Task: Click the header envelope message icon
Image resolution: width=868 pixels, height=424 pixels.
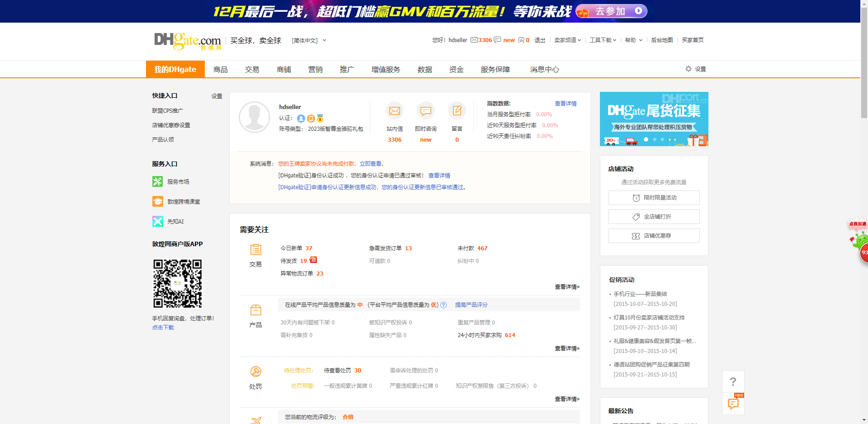Action: point(474,40)
